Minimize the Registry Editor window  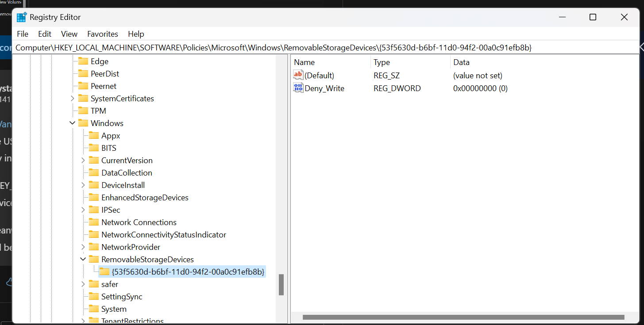[562, 17]
